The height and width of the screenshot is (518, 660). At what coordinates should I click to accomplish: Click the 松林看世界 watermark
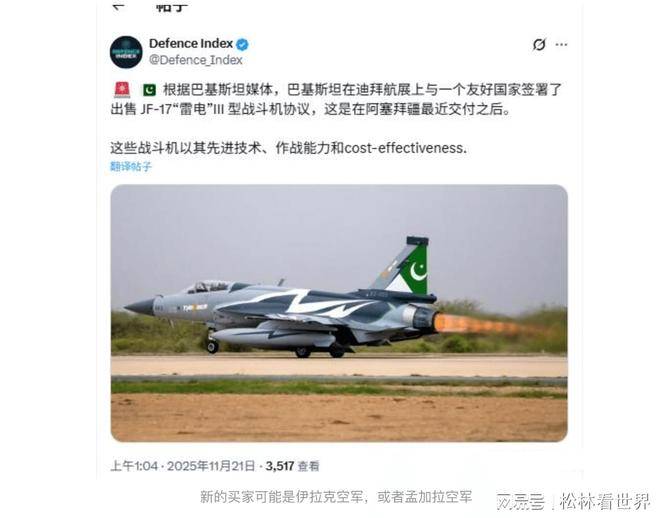(606, 501)
